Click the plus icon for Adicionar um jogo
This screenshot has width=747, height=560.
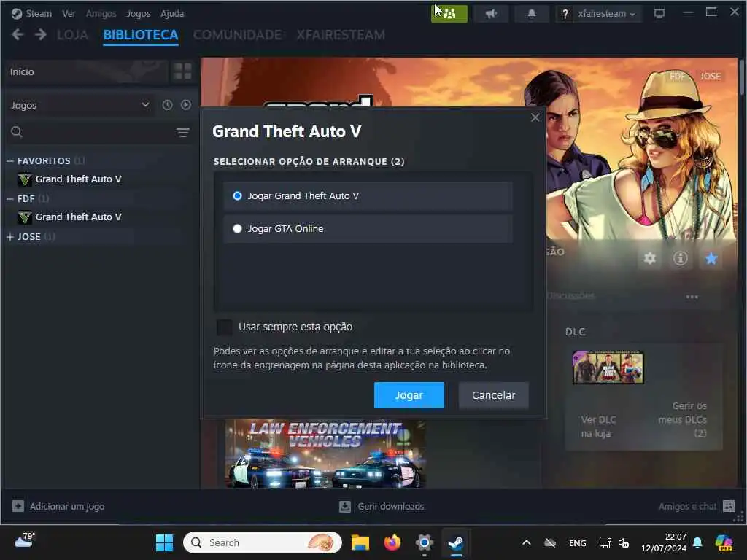[x=18, y=506]
